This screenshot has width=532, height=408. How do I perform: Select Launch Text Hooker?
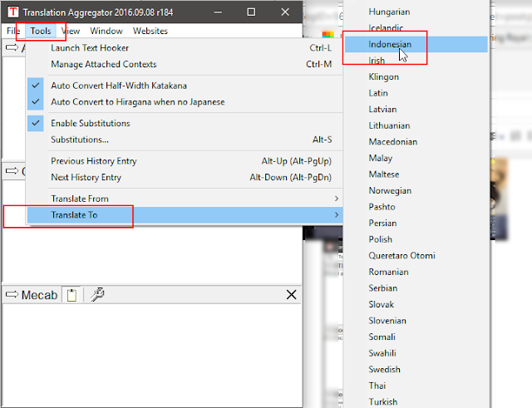click(185, 48)
